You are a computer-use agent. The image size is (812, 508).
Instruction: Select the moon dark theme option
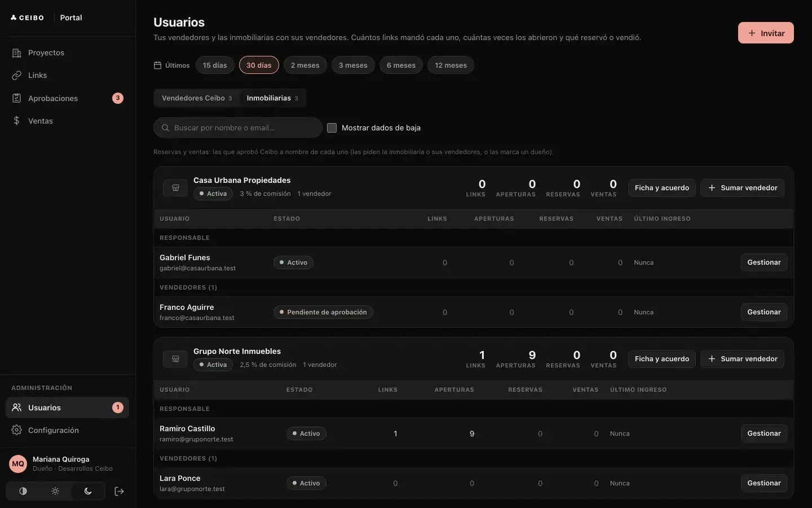[x=88, y=491]
